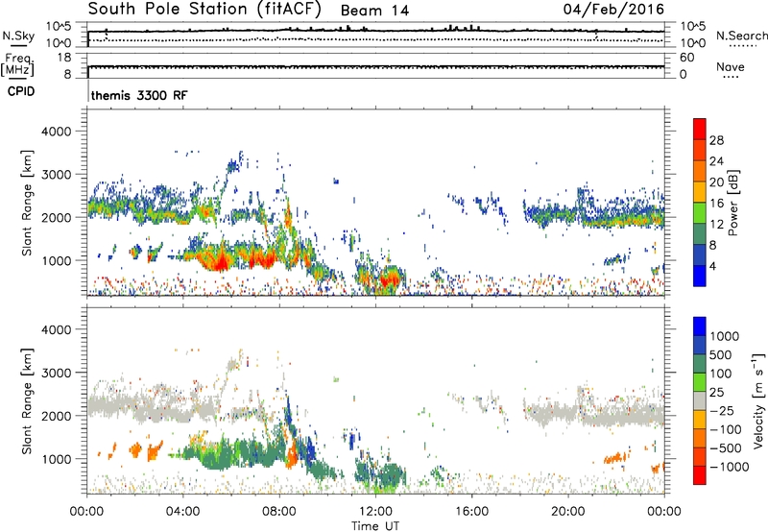Click the "Nave" legend label
768x532 pixels.
731,67
